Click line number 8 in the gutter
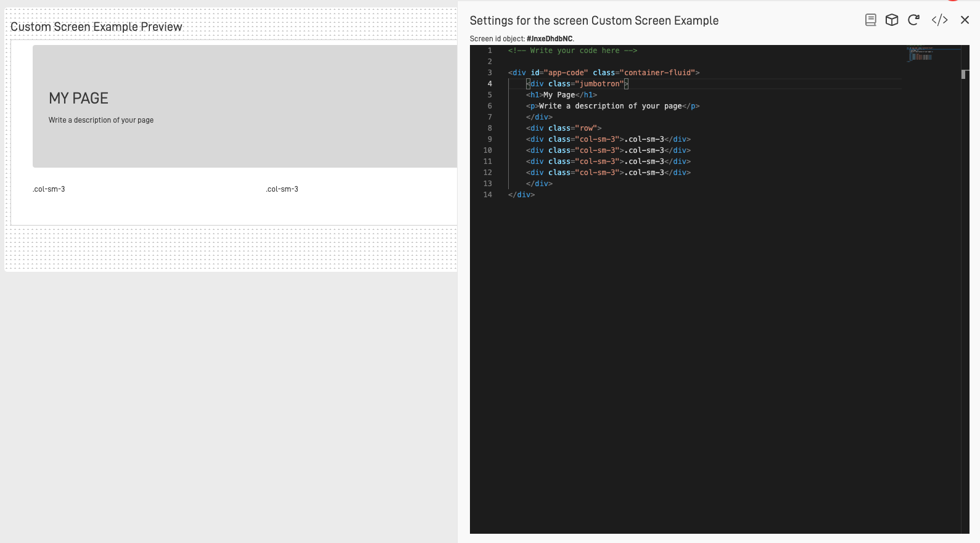Image resolution: width=980 pixels, height=543 pixels. [x=490, y=128]
